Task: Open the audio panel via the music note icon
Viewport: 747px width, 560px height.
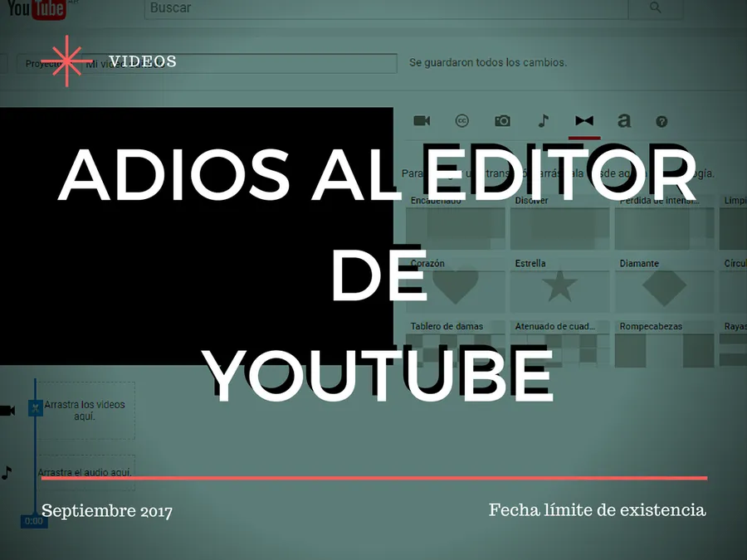Action: pyautogui.click(x=543, y=120)
